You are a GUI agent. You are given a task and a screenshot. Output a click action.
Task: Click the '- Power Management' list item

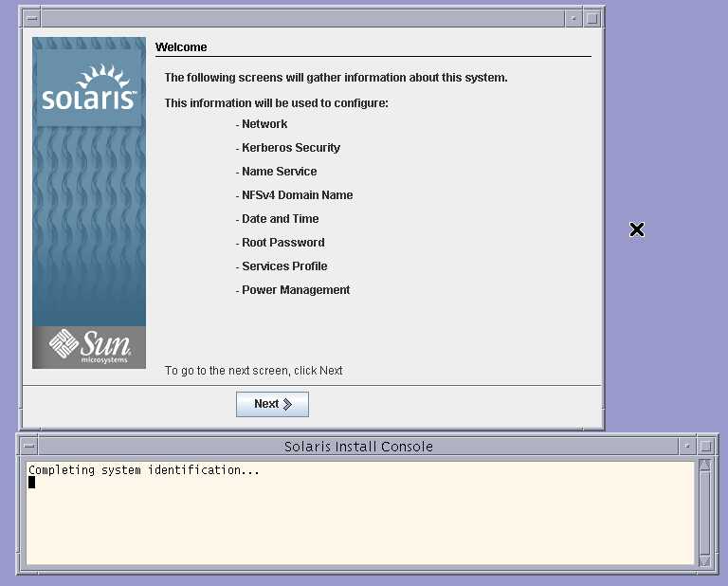[x=293, y=290]
